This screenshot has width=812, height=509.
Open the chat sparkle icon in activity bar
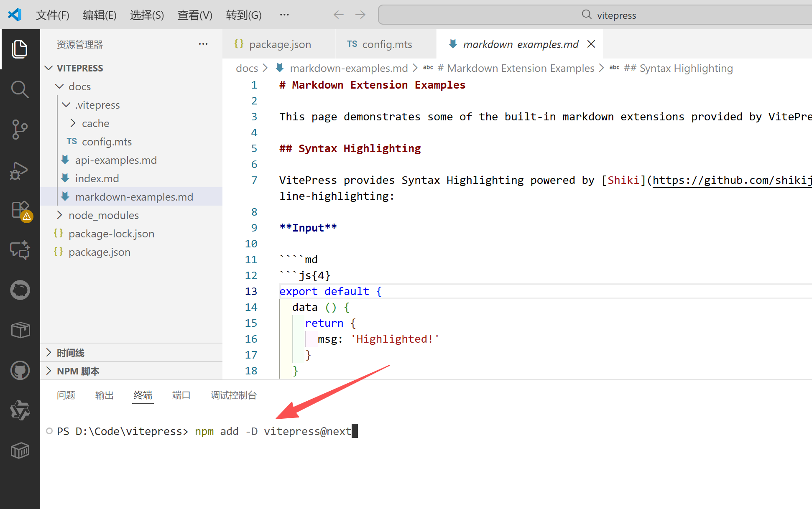point(20,250)
